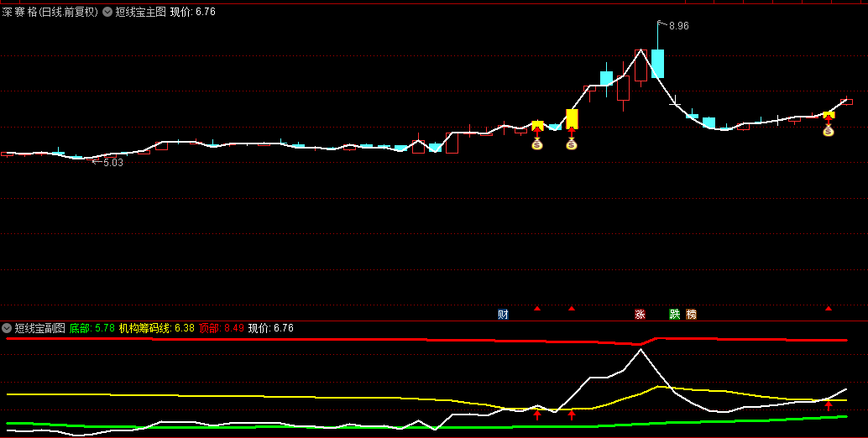Click the 8.96 high price label
The image size is (868, 438).
678,25
